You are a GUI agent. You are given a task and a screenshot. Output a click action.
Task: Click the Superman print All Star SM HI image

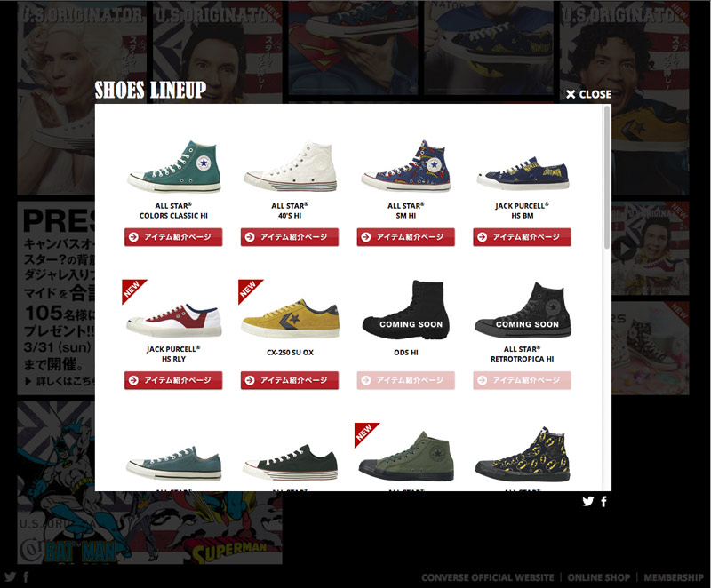[x=406, y=165]
